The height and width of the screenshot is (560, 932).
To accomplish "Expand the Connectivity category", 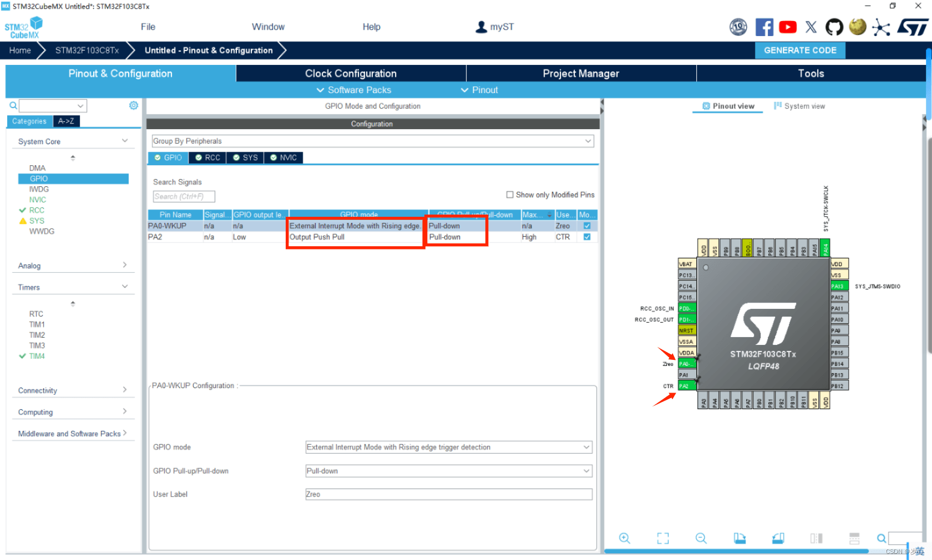I will click(x=125, y=390).
